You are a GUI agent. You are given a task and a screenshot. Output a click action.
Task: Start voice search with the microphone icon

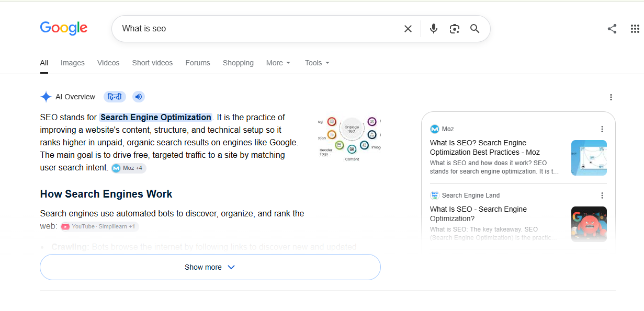(x=434, y=29)
